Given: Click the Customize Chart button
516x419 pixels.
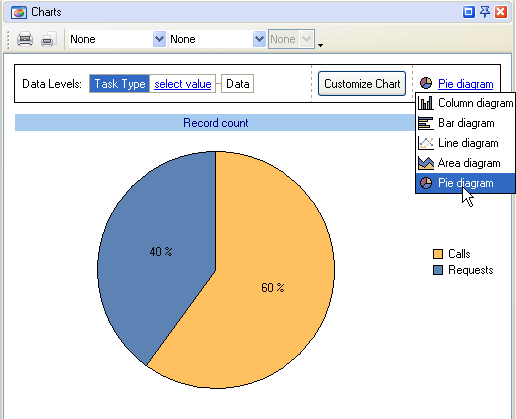Looking at the screenshot, I should coord(362,83).
